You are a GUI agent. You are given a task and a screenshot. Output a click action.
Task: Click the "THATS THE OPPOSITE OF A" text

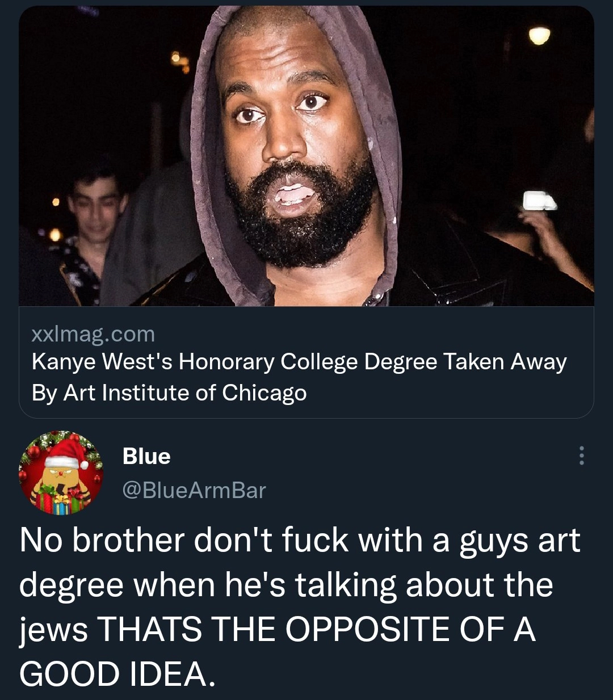click(x=317, y=629)
